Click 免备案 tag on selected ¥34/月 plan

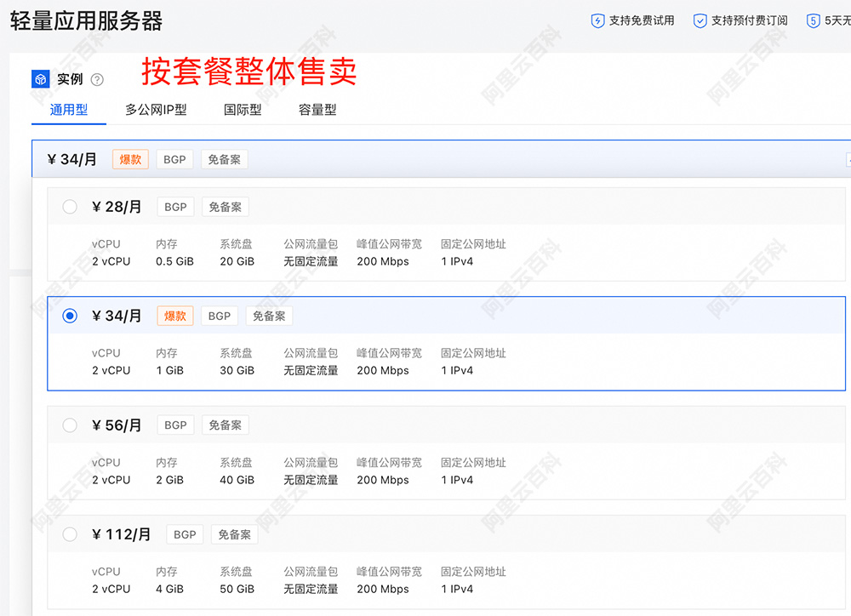coord(269,316)
